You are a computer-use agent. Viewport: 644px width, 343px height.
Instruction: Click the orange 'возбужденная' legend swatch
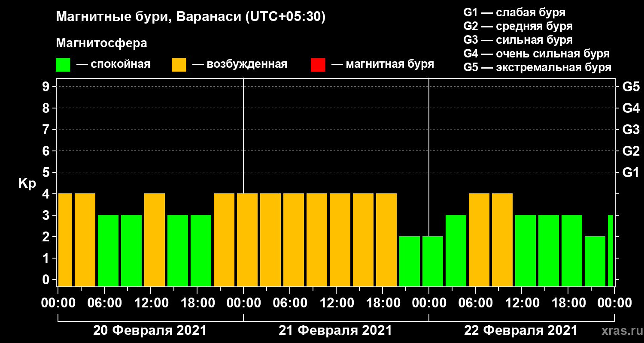click(179, 65)
